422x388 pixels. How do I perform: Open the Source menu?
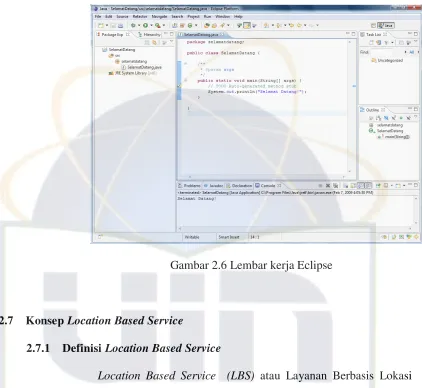tap(122, 16)
